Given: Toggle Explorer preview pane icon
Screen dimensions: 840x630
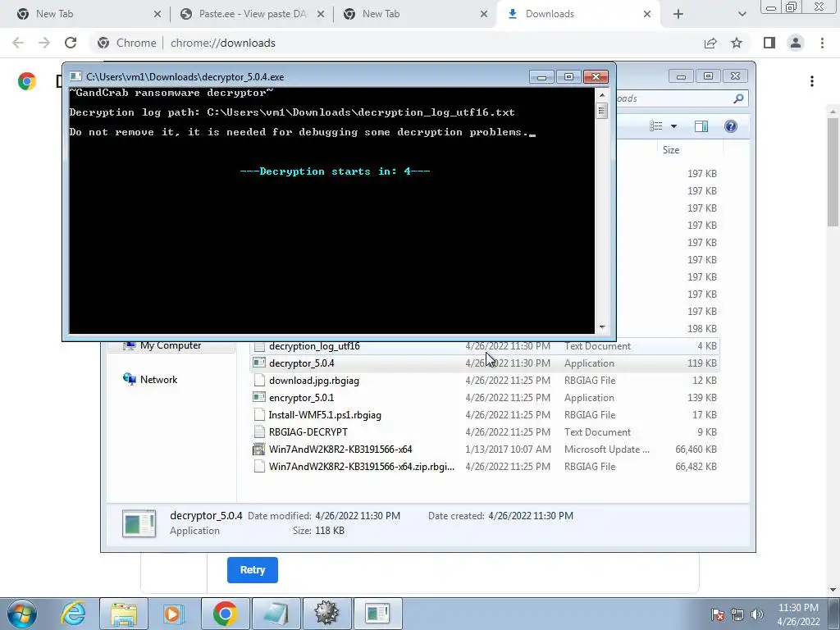Looking at the screenshot, I should (701, 126).
